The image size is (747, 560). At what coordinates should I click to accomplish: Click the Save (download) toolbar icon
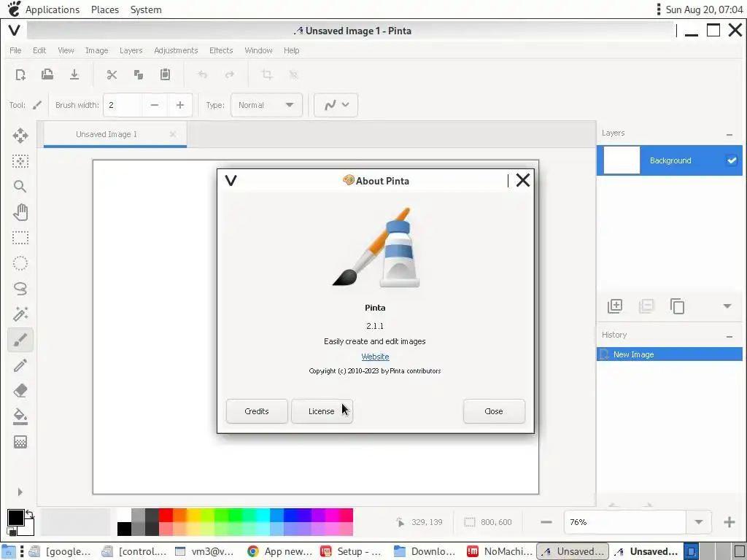[x=74, y=74]
